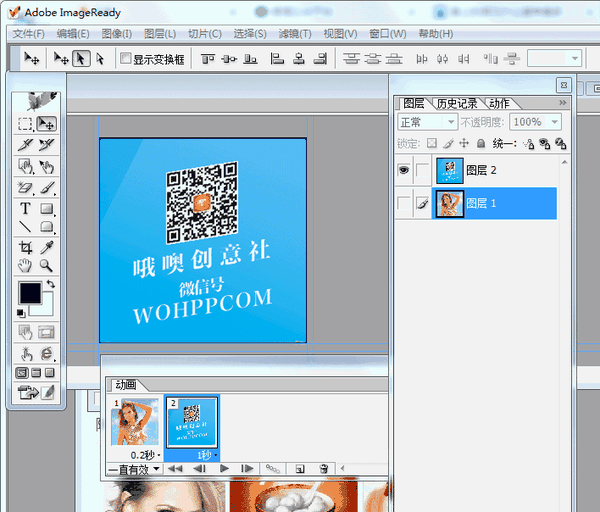Toggle image map visibility button
This screenshot has height=512, width=600.
point(25,332)
